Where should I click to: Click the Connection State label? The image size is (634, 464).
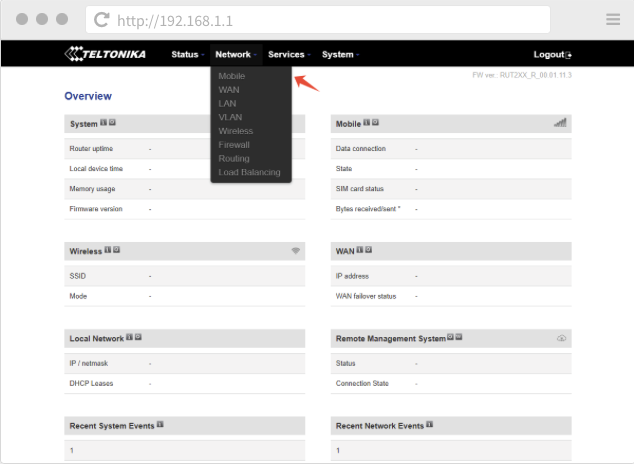point(362,384)
